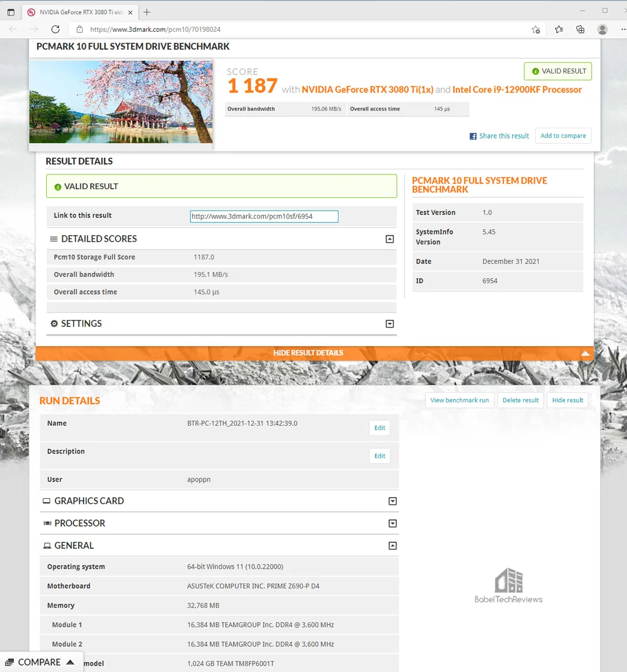Select the operating system Windows 11 text
This screenshot has width=627, height=672.
[235, 567]
